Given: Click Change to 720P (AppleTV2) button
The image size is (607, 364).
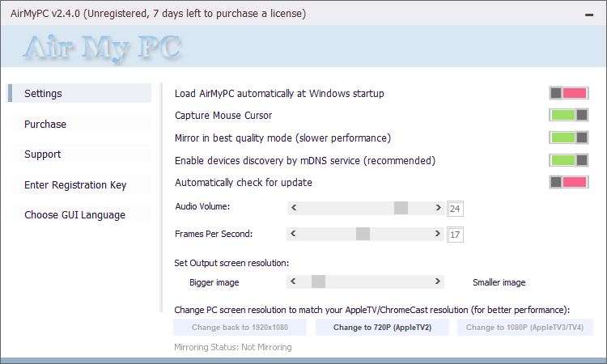Looking at the screenshot, I should click(x=383, y=328).
